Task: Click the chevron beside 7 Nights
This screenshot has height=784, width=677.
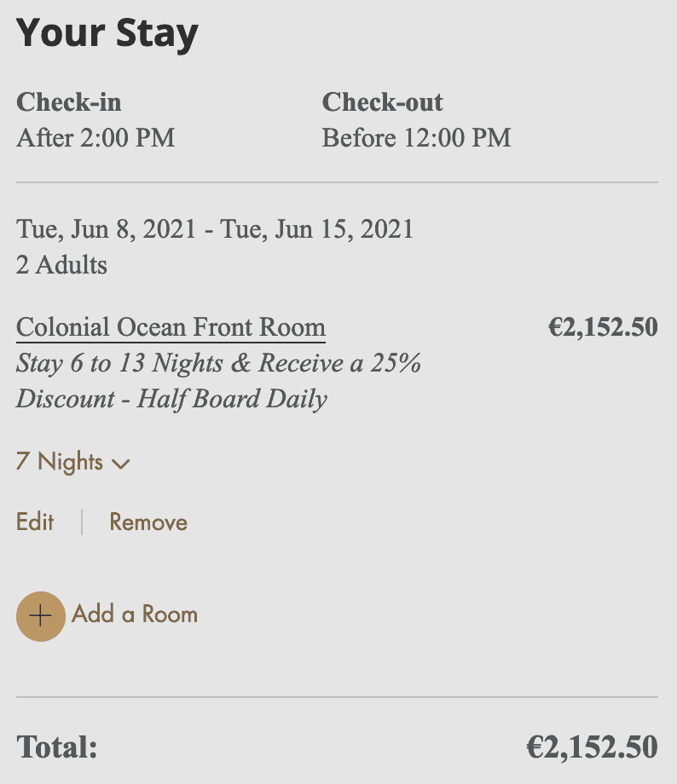Action: pos(121,464)
